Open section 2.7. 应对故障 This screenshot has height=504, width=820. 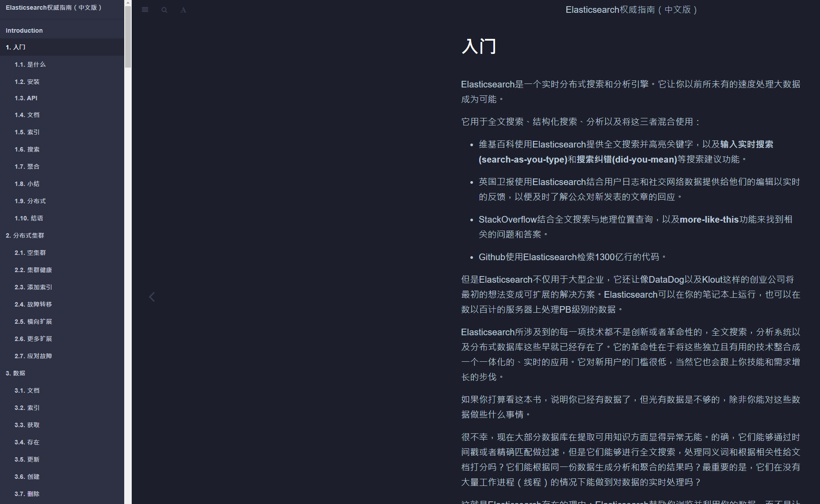62,356
